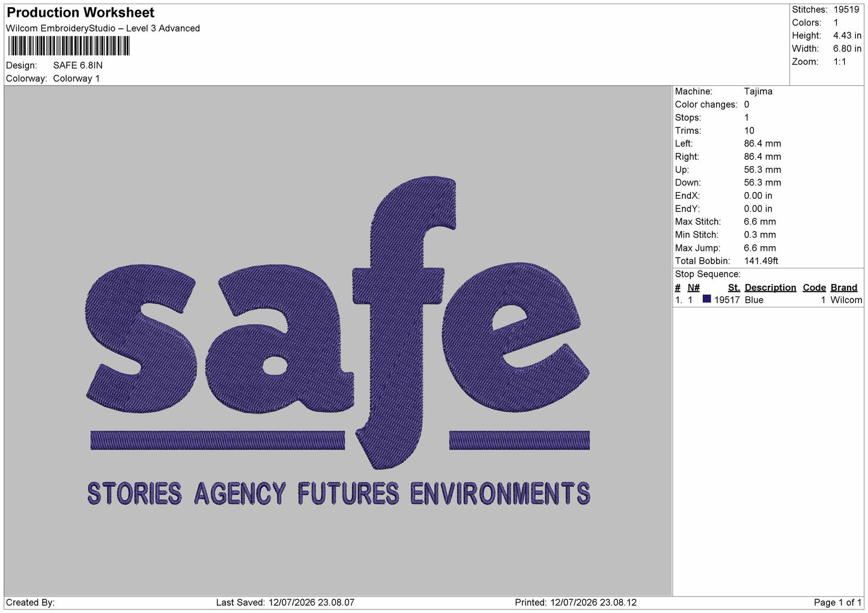This screenshot has height=613, width=868.
Task: Click the Page 1 of 1 indicator
Action: (837, 603)
